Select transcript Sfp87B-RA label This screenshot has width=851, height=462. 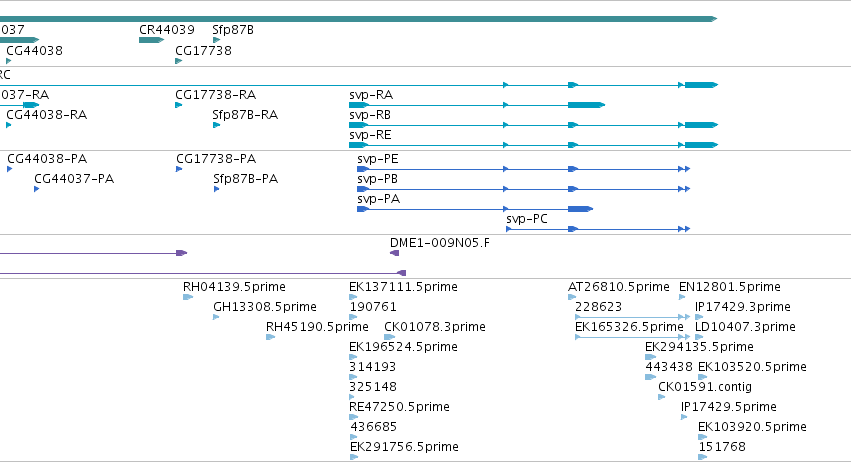pyautogui.click(x=245, y=115)
